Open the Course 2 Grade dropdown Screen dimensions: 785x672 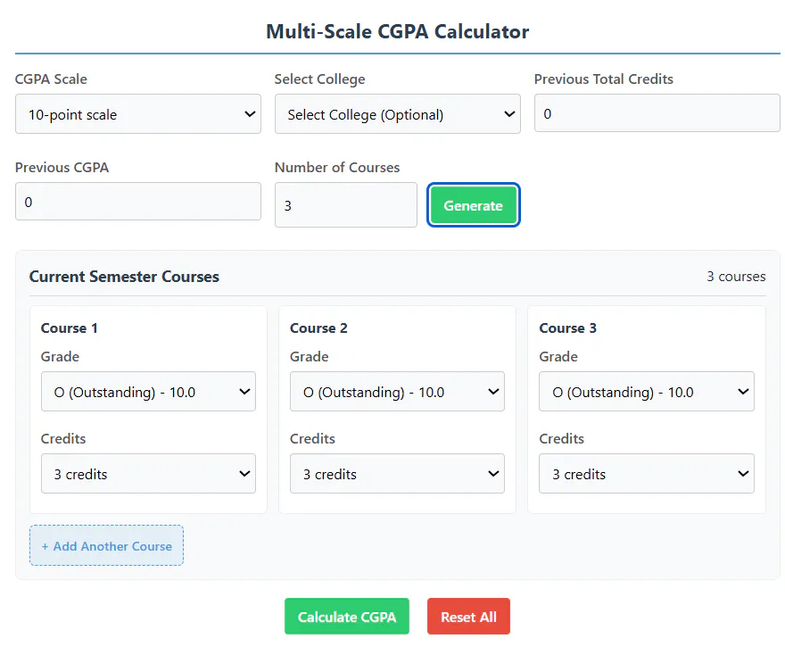[x=397, y=392]
